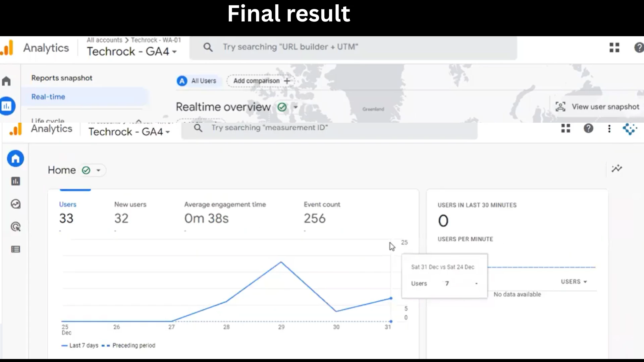Open Insights sparkline icon beside Home
The height and width of the screenshot is (362, 644).
point(616,168)
